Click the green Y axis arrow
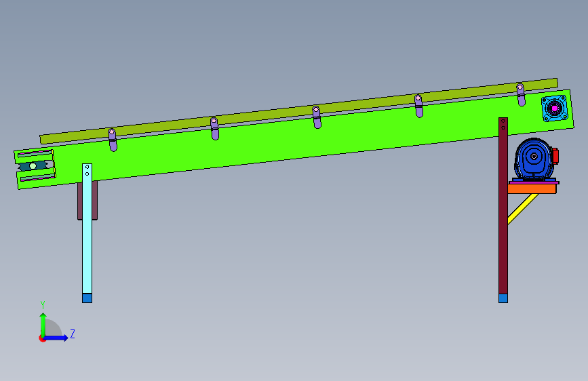The image size is (588, 381). (43, 325)
